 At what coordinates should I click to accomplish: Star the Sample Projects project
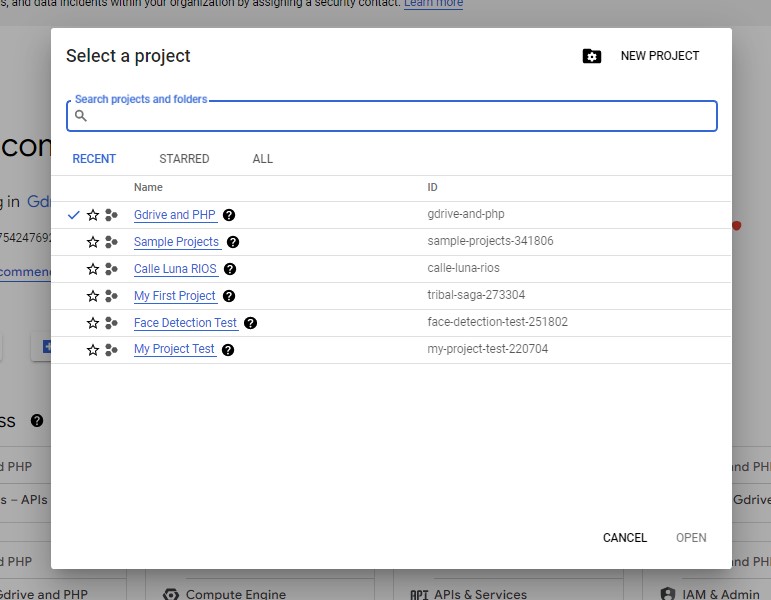[92, 242]
